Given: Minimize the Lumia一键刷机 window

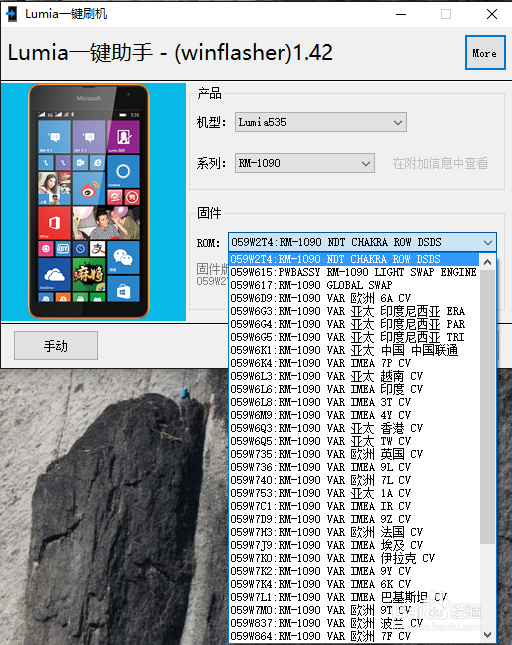Looking at the screenshot, I should pyautogui.click(x=401, y=14).
